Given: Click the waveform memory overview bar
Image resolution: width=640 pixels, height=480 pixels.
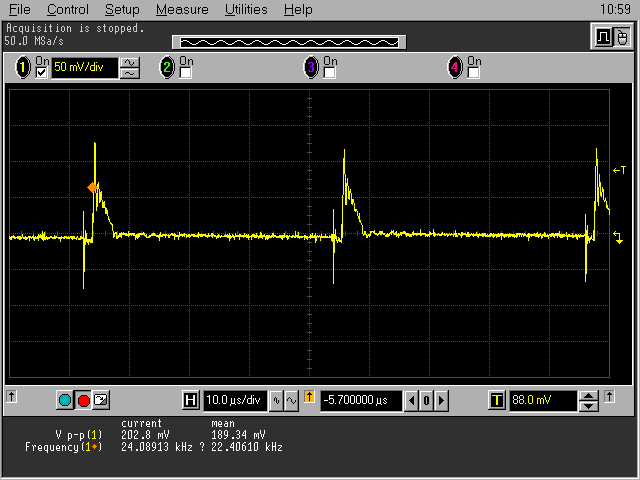Looking at the screenshot, I should point(288,42).
